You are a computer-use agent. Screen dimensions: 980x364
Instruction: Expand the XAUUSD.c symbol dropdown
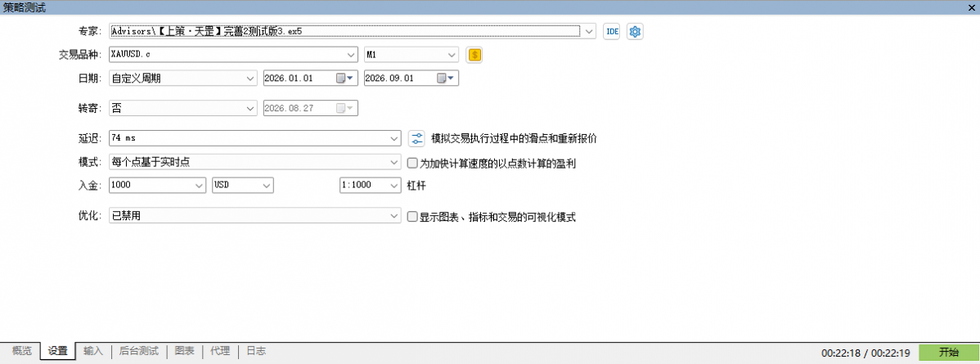pyautogui.click(x=351, y=55)
